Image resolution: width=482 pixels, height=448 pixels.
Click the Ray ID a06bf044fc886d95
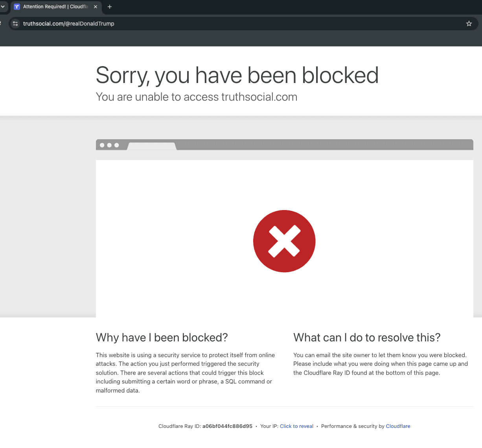pos(227,426)
